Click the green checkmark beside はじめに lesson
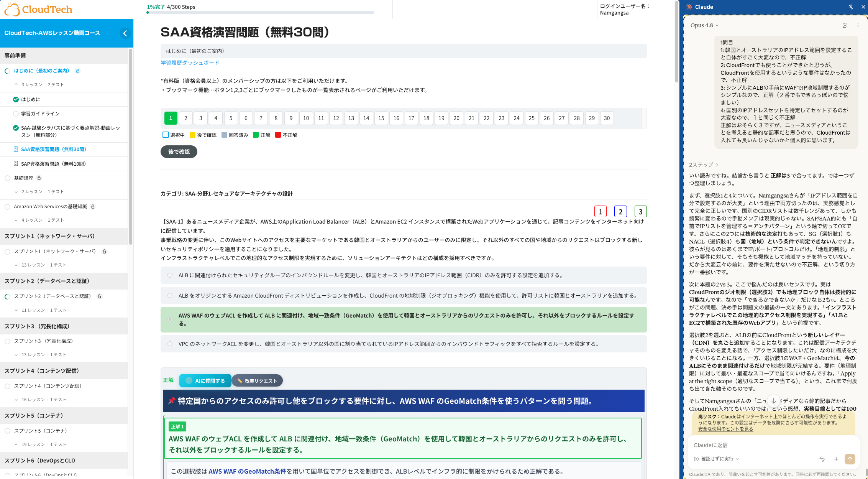 pos(16,99)
